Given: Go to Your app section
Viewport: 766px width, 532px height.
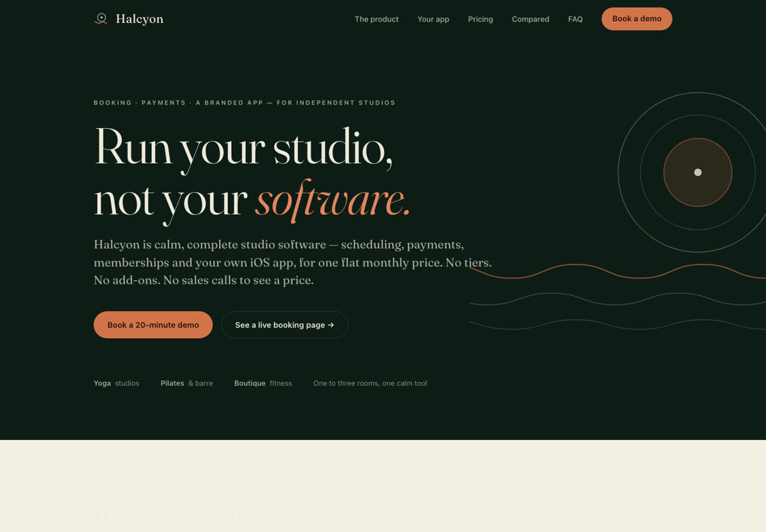Looking at the screenshot, I should (433, 19).
